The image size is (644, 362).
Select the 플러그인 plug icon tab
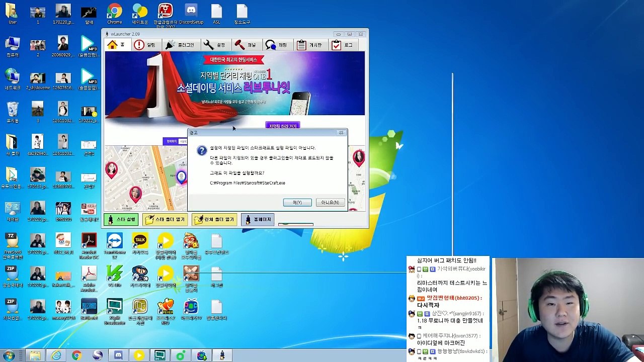[x=180, y=45]
